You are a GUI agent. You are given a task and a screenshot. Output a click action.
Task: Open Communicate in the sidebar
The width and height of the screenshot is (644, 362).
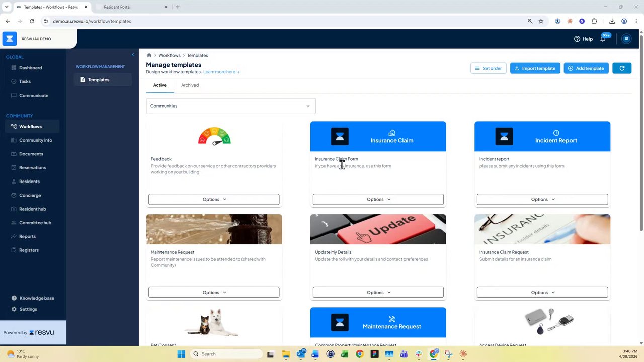coord(34,96)
